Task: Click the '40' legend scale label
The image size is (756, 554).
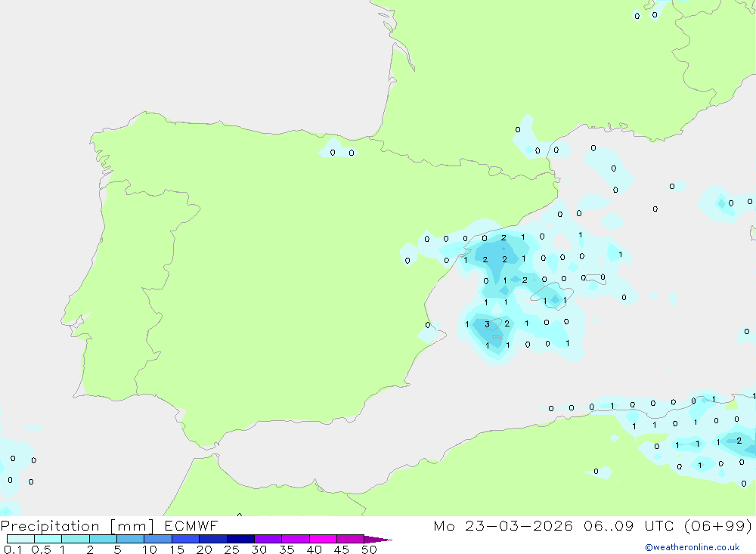Action: [x=314, y=549]
